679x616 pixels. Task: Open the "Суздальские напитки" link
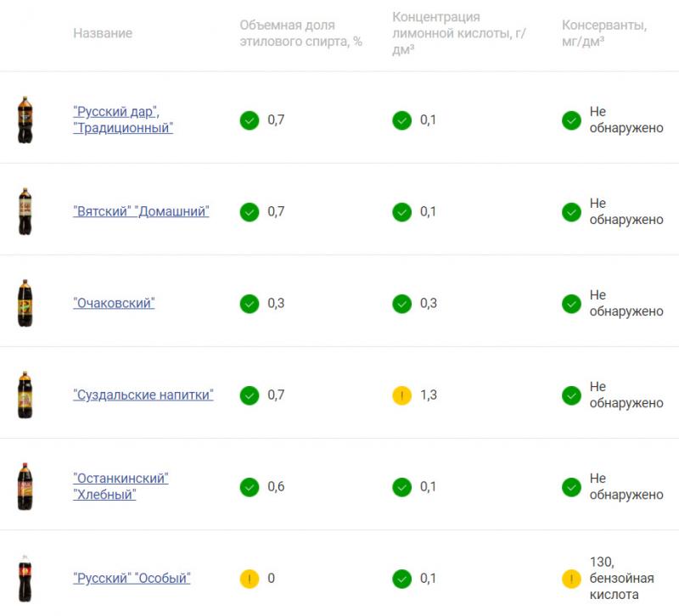[143, 395]
